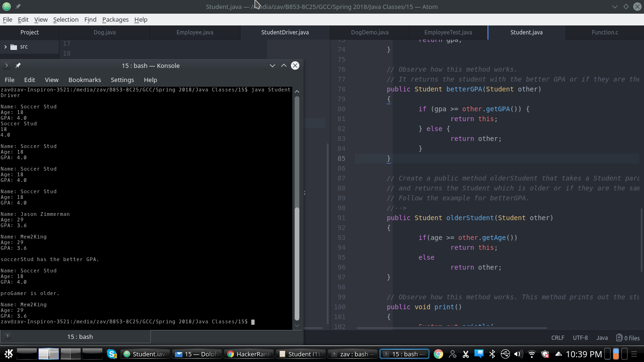Open Atom's Packages menu

[116, 19]
